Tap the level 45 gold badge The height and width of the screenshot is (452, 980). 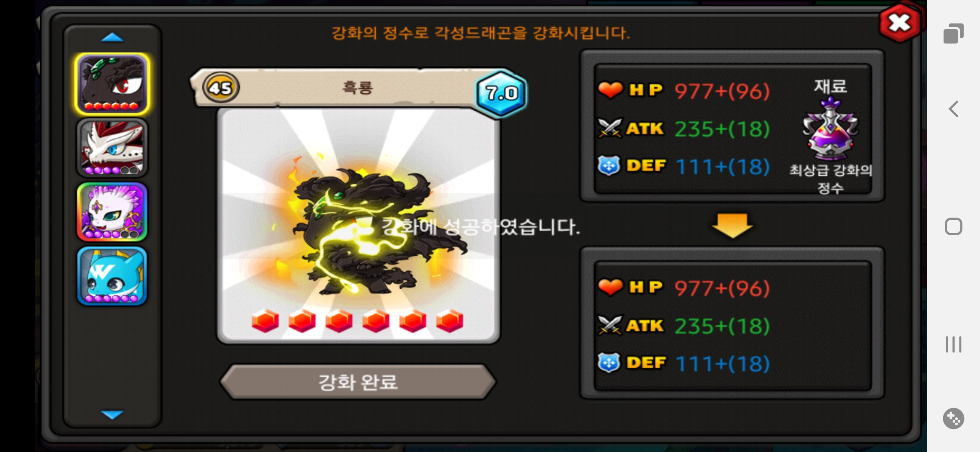click(x=221, y=88)
